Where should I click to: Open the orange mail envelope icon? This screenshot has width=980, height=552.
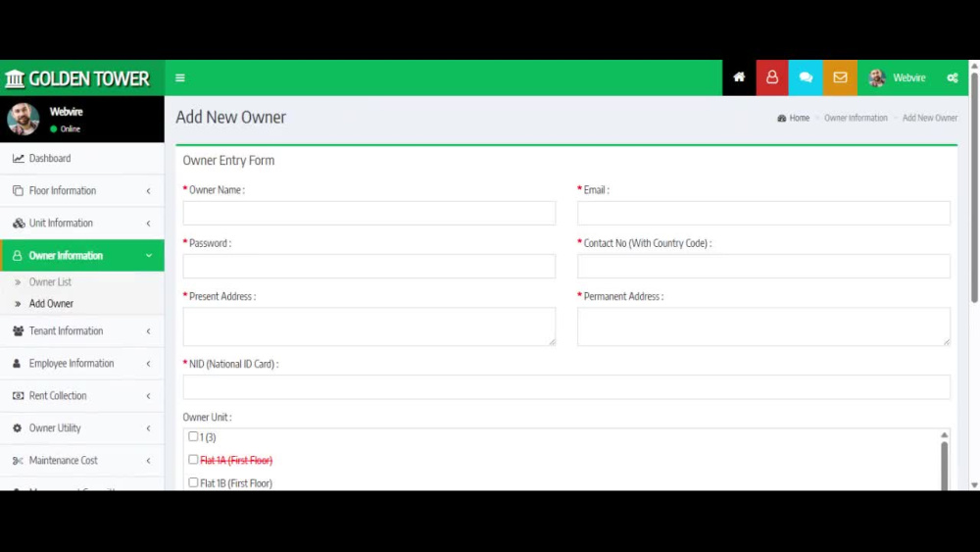(x=840, y=77)
